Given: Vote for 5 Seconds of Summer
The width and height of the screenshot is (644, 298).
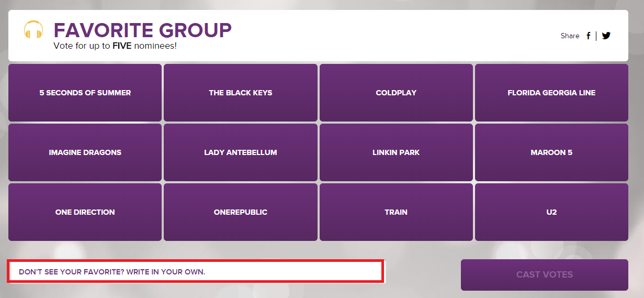Looking at the screenshot, I should pos(85,93).
